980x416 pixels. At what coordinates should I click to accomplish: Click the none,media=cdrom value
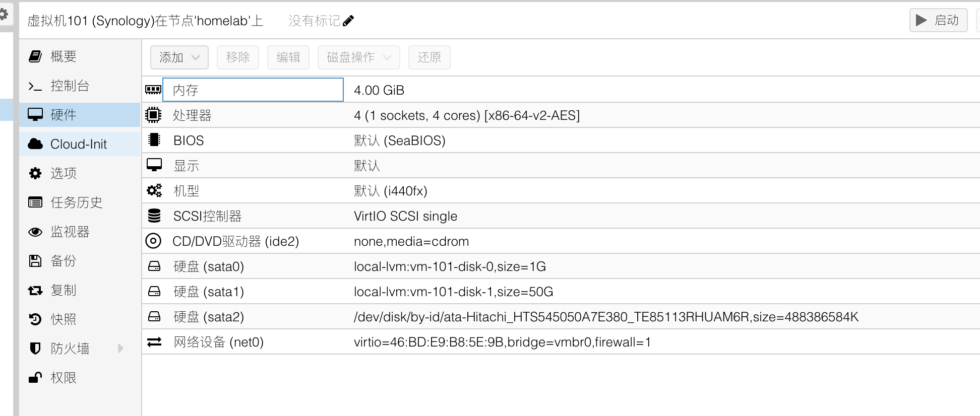[x=411, y=241]
